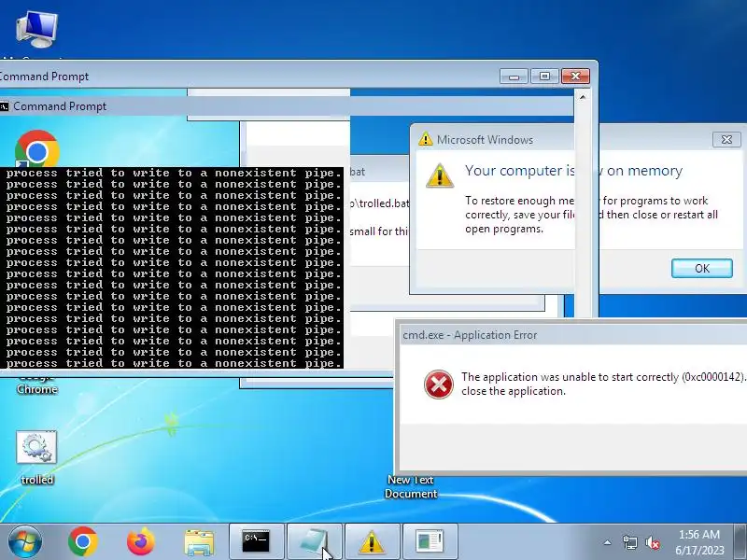Select the notepad-style taskbar window item
Image resolution: width=747 pixels, height=560 pixels.
(315, 541)
